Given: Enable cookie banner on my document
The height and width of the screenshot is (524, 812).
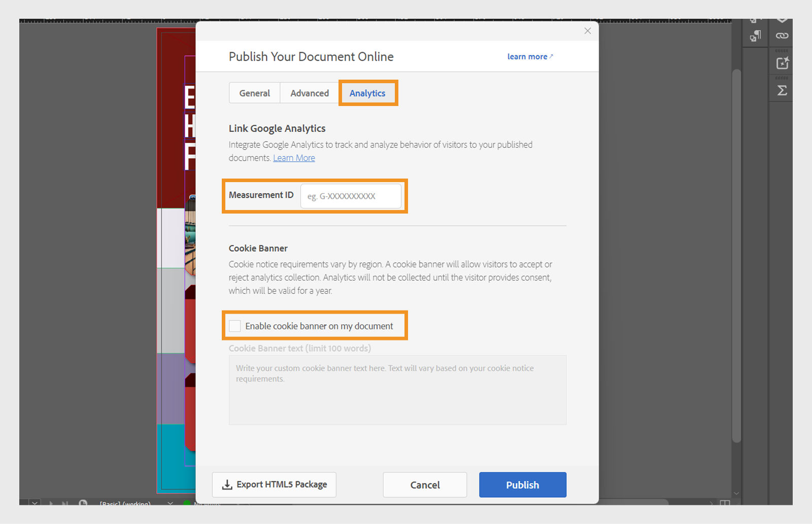Looking at the screenshot, I should pos(234,326).
